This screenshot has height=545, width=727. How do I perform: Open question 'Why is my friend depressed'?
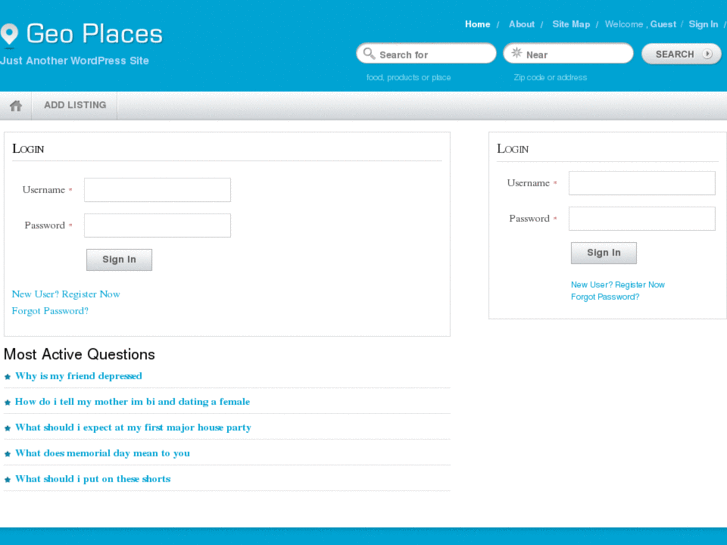[x=78, y=376]
